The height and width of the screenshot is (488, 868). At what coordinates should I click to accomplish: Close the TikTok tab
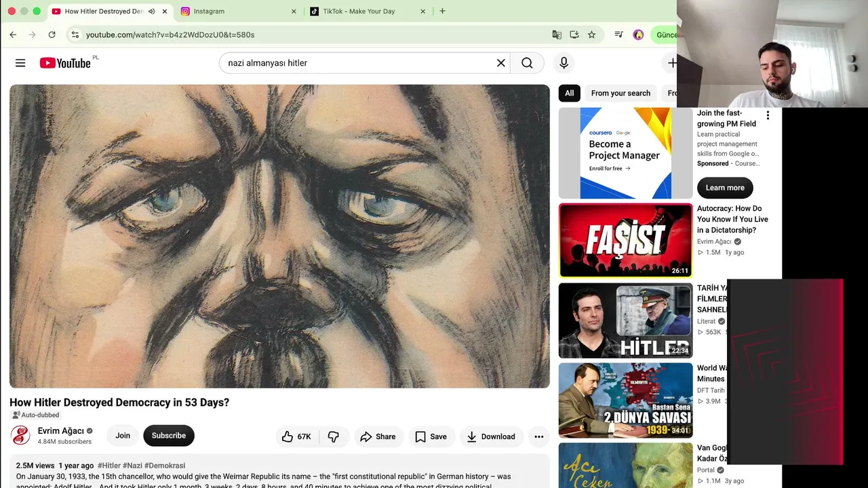(x=422, y=12)
